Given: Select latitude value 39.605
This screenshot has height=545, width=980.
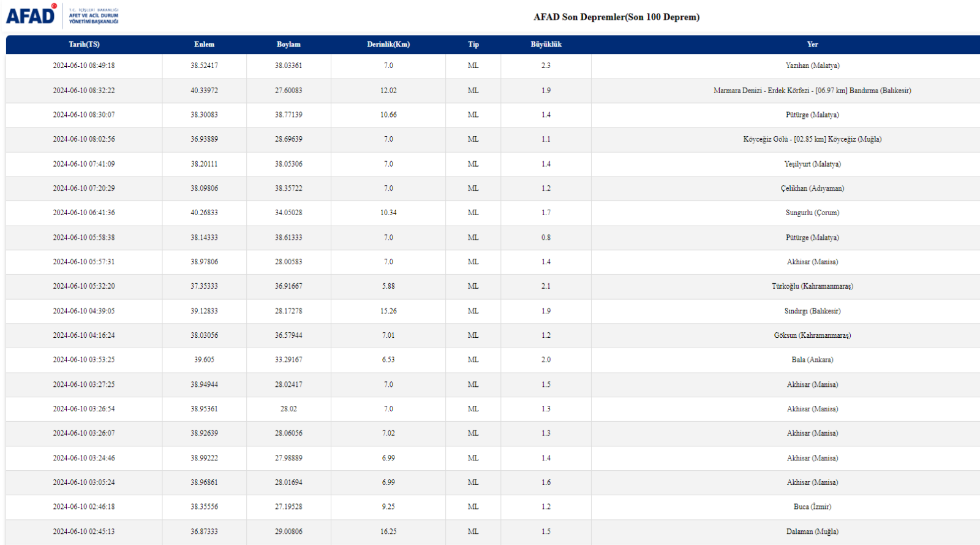Looking at the screenshot, I should pos(204,360).
